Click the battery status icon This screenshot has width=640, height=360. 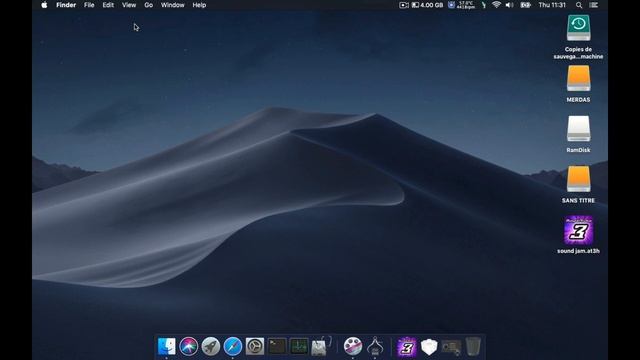pyautogui.click(x=525, y=5)
